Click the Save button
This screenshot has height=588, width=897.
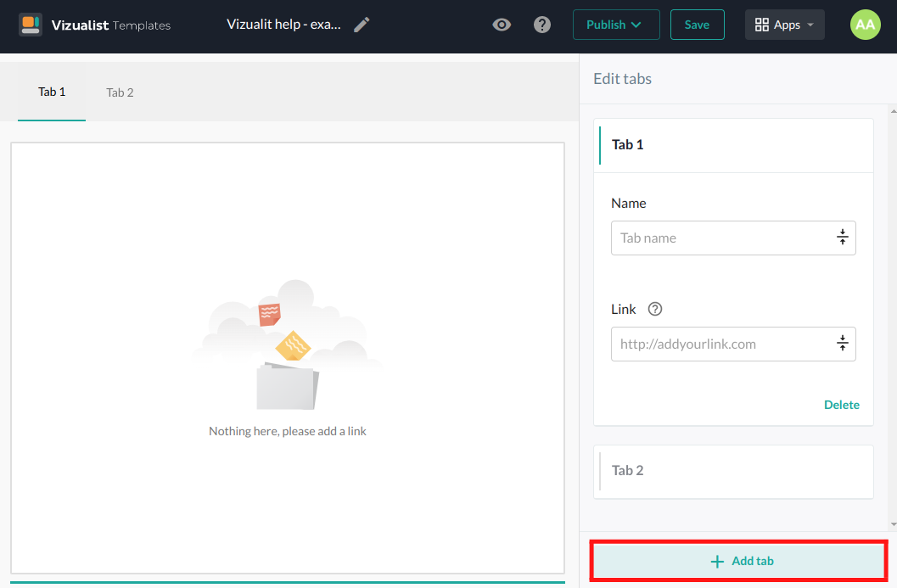(697, 25)
